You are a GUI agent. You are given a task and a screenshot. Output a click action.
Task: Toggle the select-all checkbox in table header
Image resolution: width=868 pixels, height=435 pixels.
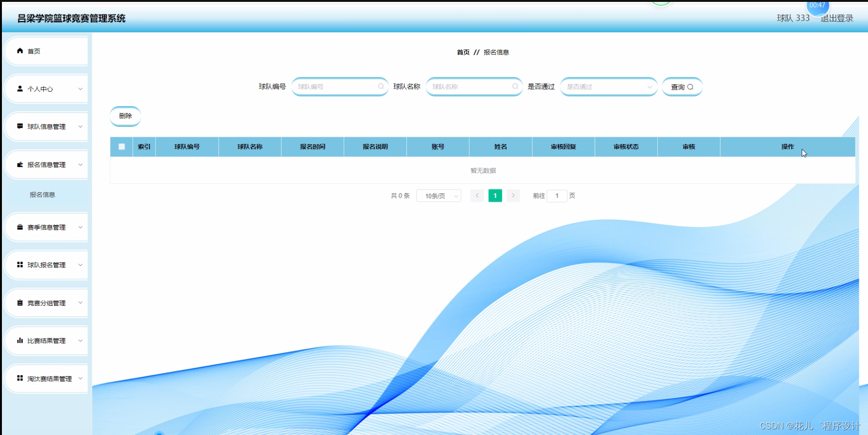[121, 147]
